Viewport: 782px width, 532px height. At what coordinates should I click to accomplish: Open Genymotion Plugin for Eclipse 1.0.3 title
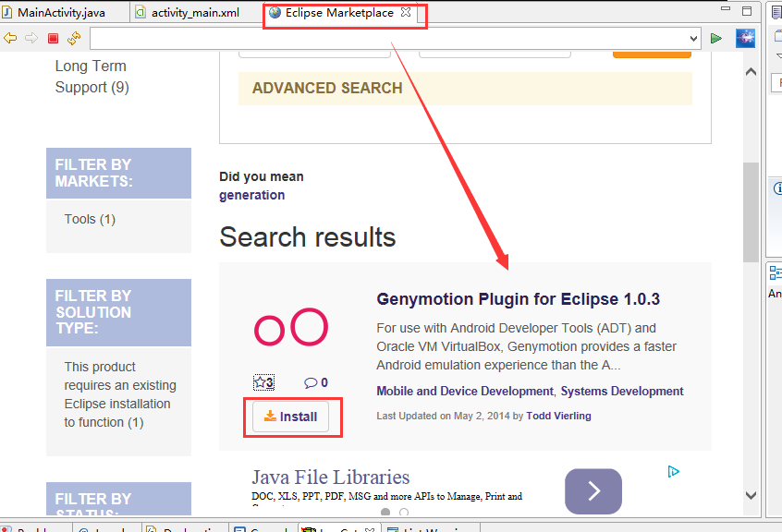click(x=519, y=299)
